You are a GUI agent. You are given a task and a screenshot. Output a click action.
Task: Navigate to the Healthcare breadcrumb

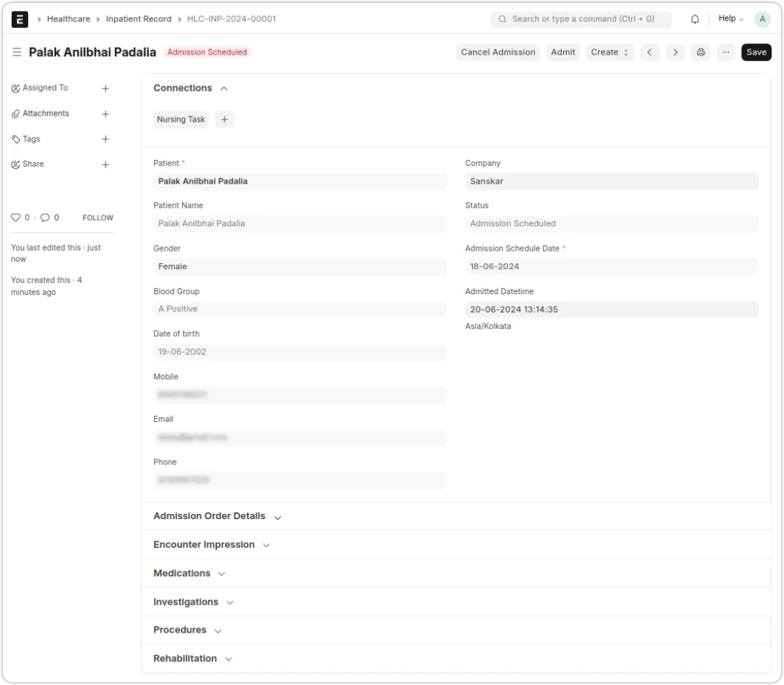pos(69,18)
